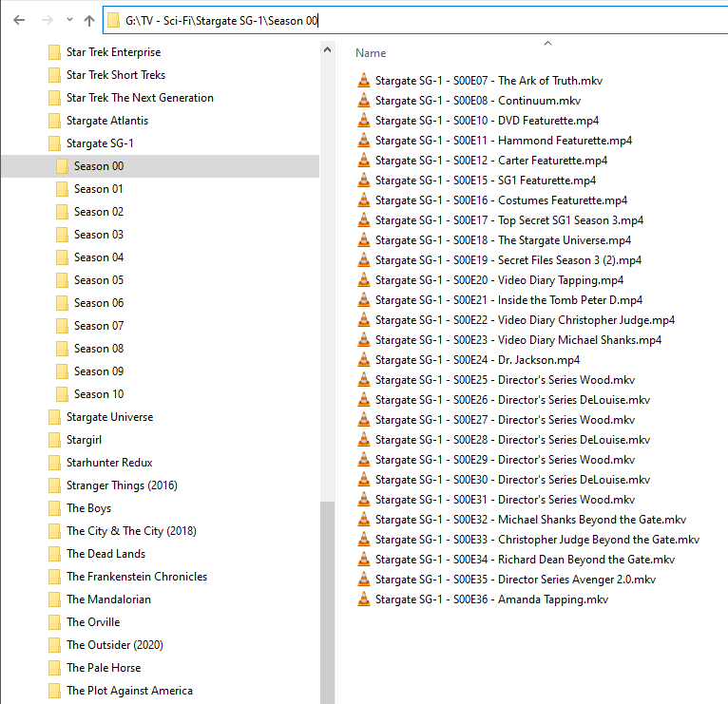Click the address bar path field
Viewport: 728px width, 704px height.
tap(415, 20)
